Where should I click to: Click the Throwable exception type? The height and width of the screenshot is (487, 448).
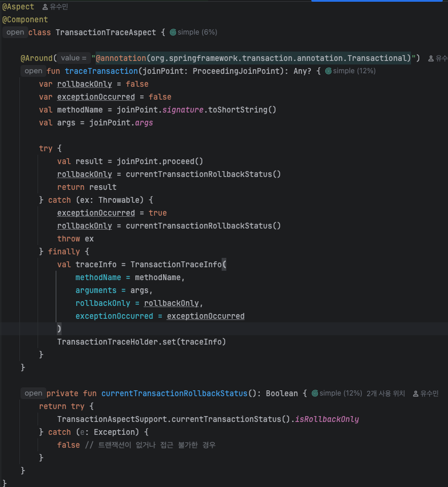pos(118,200)
